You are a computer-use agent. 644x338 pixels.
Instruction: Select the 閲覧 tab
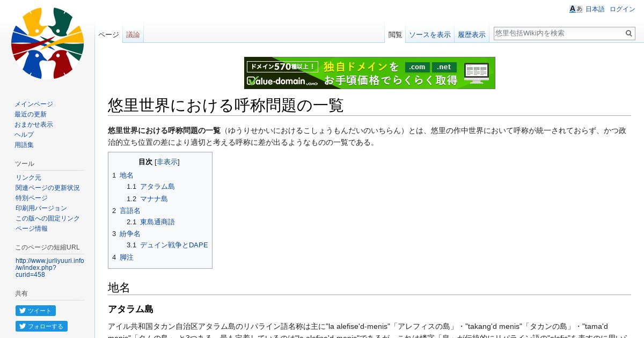395,34
